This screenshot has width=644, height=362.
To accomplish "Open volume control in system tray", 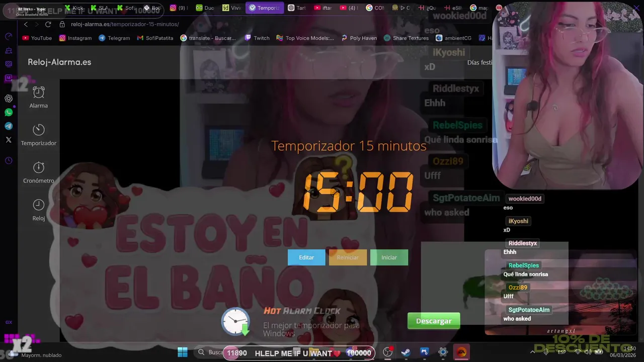I will (x=587, y=352).
